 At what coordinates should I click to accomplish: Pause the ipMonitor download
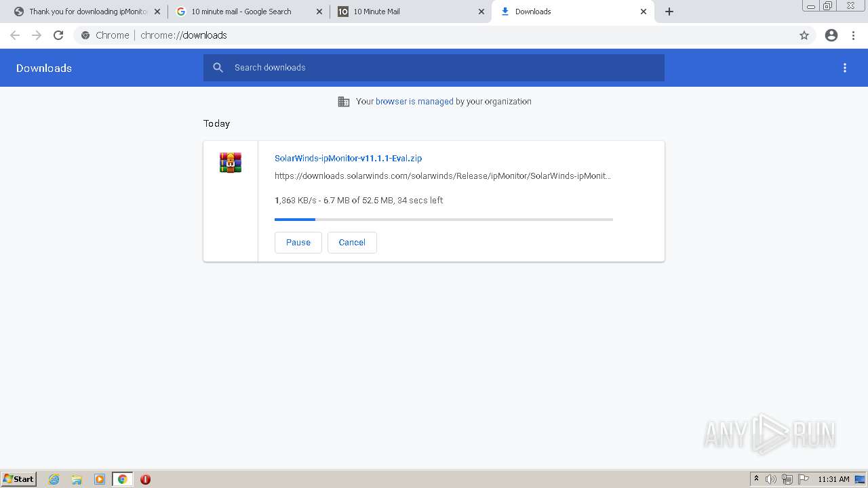click(298, 243)
